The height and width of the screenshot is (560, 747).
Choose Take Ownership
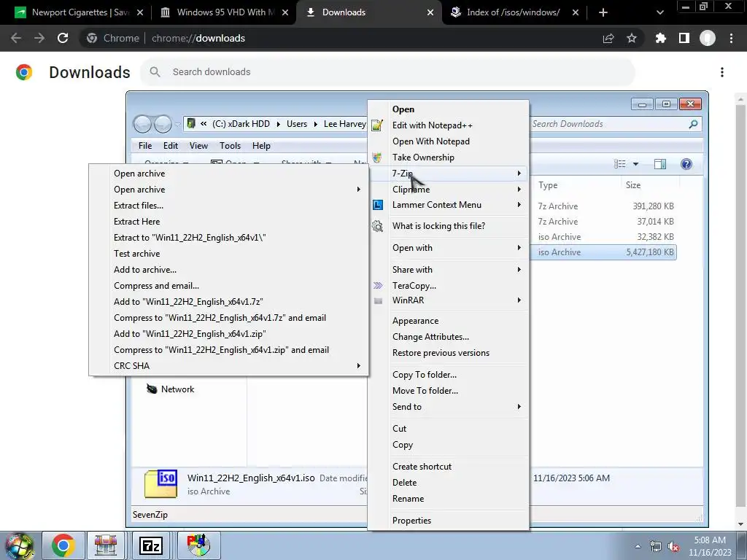(x=423, y=157)
